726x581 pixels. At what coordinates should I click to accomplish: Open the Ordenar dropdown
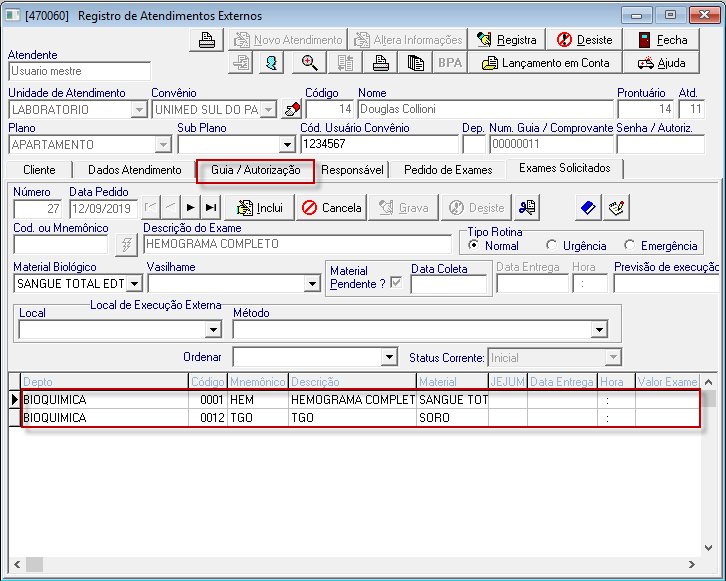[389, 357]
